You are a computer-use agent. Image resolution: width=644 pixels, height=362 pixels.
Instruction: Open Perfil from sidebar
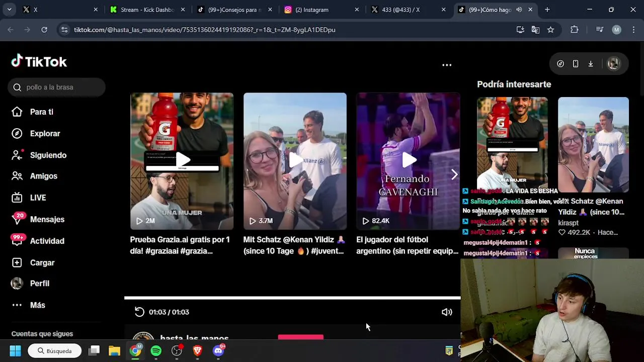tap(30, 284)
